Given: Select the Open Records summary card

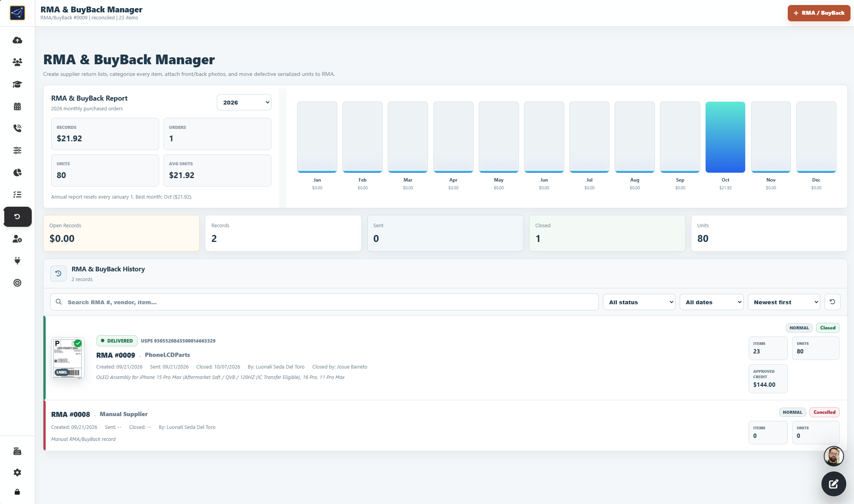Looking at the screenshot, I should point(121,233).
